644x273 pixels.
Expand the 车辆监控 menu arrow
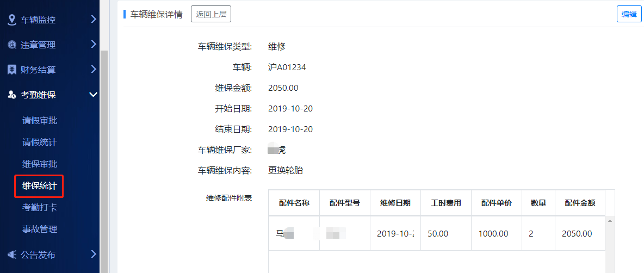(93, 20)
